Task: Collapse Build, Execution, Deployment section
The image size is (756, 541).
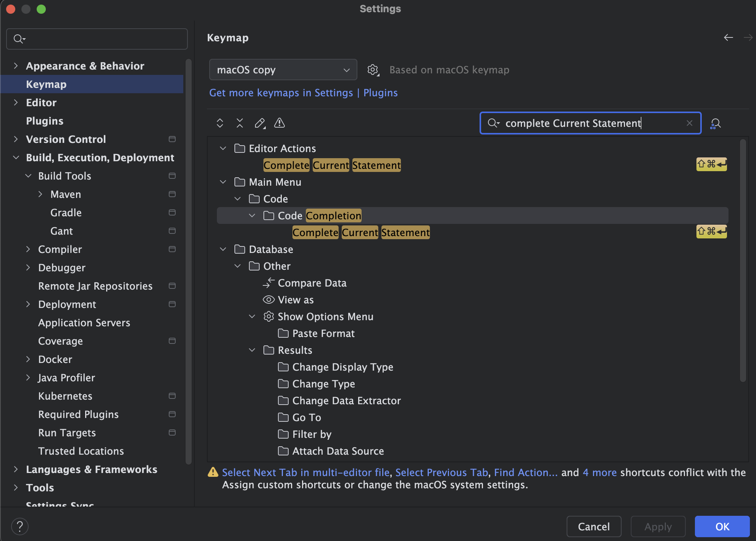Action: click(16, 157)
